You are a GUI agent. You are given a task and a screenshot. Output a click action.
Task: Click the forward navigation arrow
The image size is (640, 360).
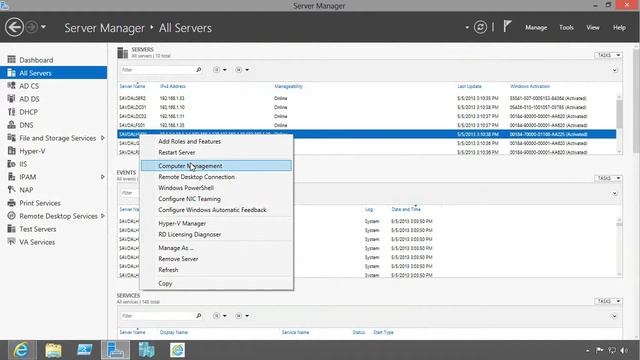point(31,27)
